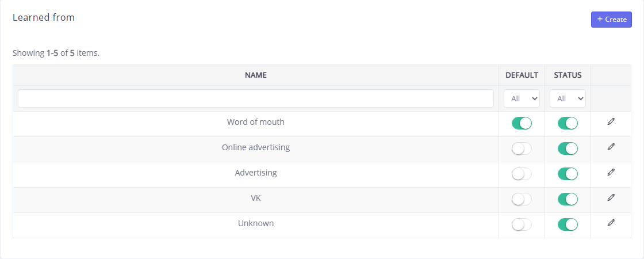Disable default toggle for Word of mouth
This screenshot has height=259, width=644.
click(x=522, y=123)
